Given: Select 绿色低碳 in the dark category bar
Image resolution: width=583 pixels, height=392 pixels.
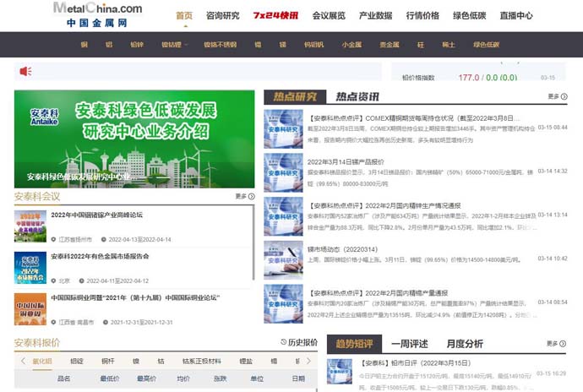Looking at the screenshot, I should click(x=486, y=45).
